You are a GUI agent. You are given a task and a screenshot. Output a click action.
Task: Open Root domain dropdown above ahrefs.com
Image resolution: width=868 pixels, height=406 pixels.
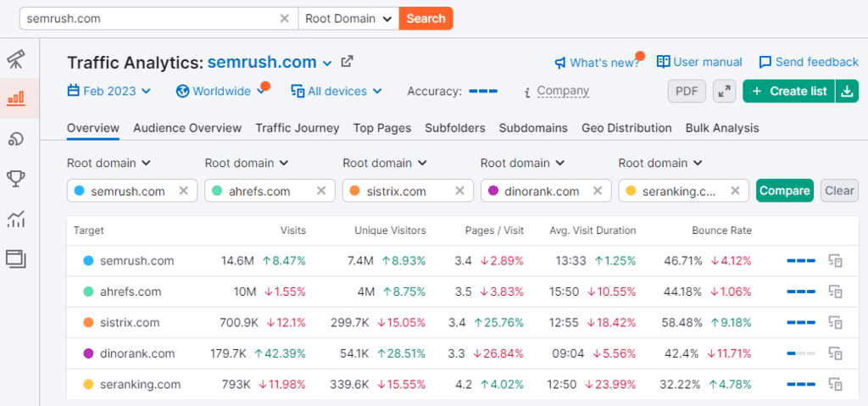[247, 163]
